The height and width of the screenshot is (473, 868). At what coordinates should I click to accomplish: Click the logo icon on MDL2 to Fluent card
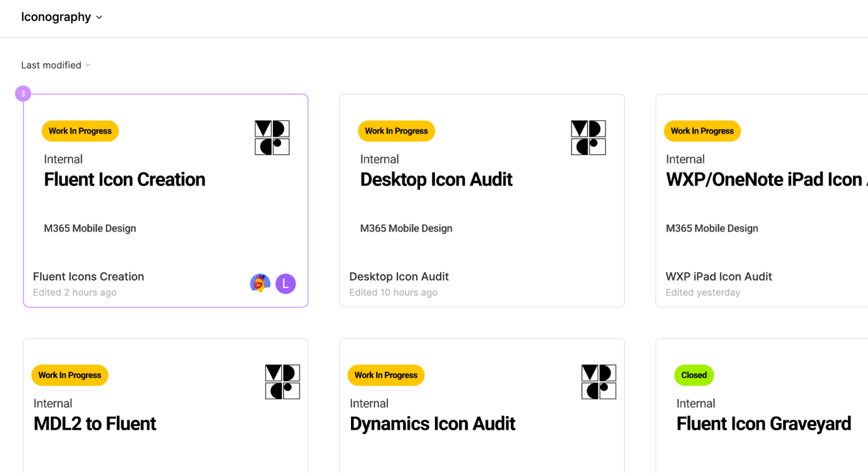click(282, 381)
